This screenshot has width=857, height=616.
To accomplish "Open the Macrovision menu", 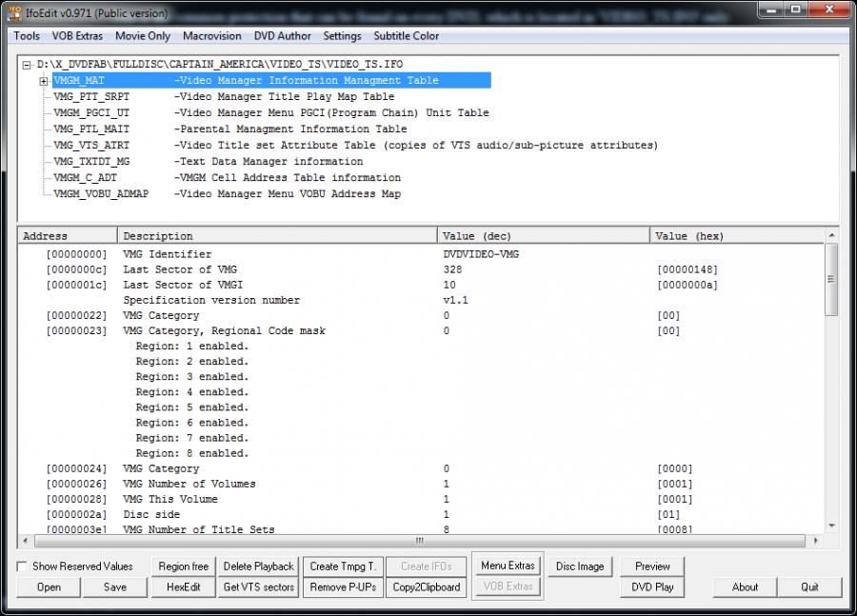I will pos(212,35).
